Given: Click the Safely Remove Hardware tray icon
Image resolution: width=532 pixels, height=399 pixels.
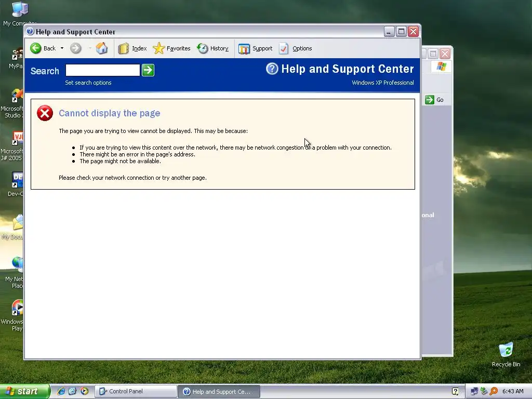Looking at the screenshot, I should tap(484, 391).
